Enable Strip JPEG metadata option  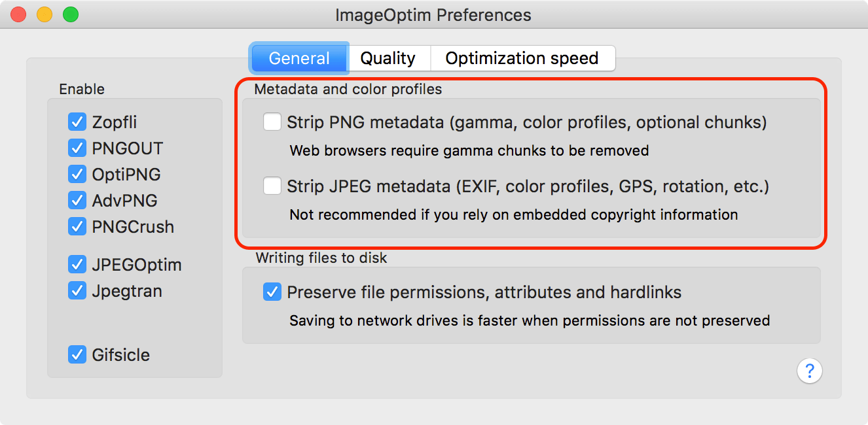click(272, 187)
